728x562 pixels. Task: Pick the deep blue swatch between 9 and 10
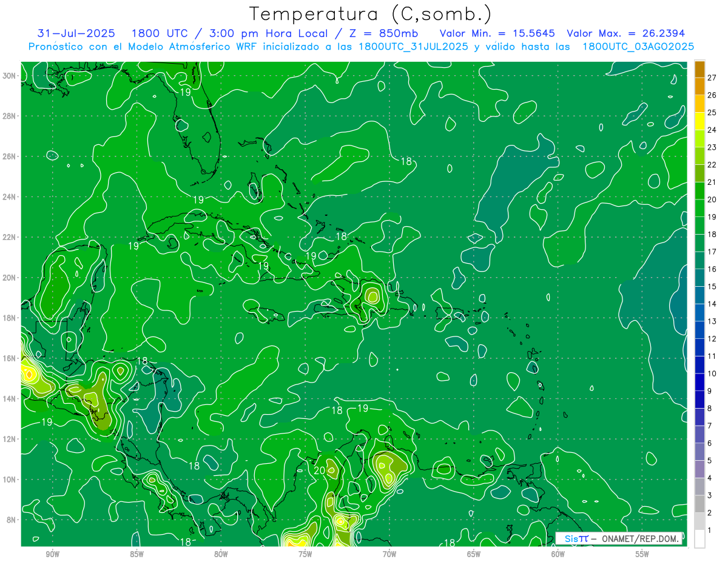[699, 383]
